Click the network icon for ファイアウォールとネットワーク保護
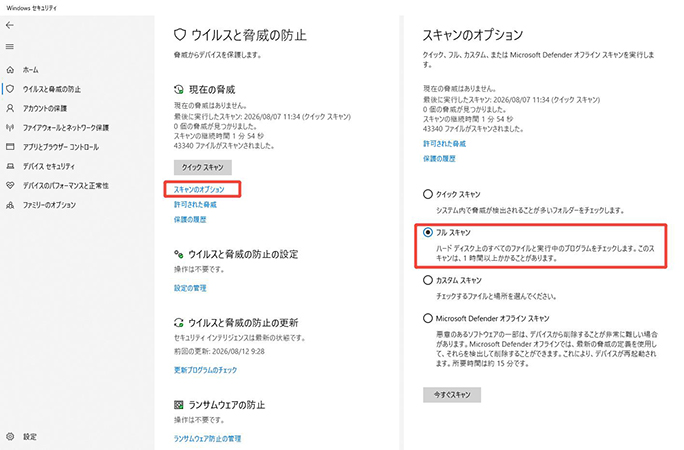Image resolution: width=684 pixels, height=450 pixels. (x=10, y=127)
